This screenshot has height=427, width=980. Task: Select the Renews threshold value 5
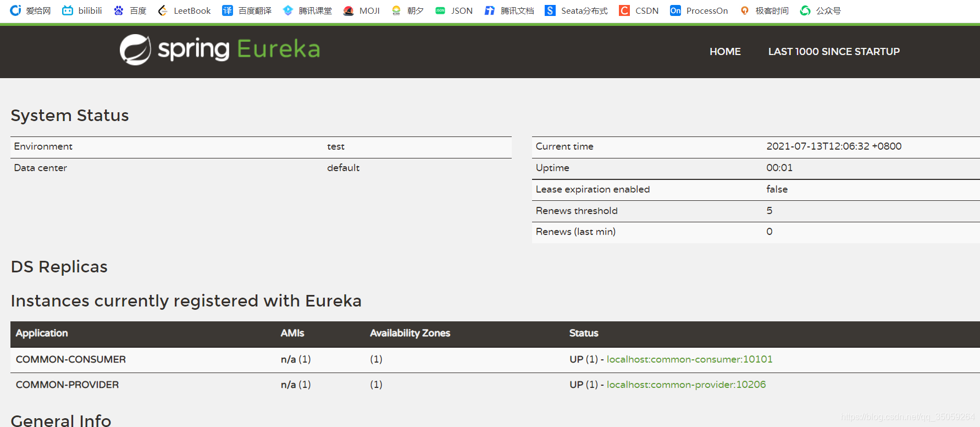click(x=769, y=211)
